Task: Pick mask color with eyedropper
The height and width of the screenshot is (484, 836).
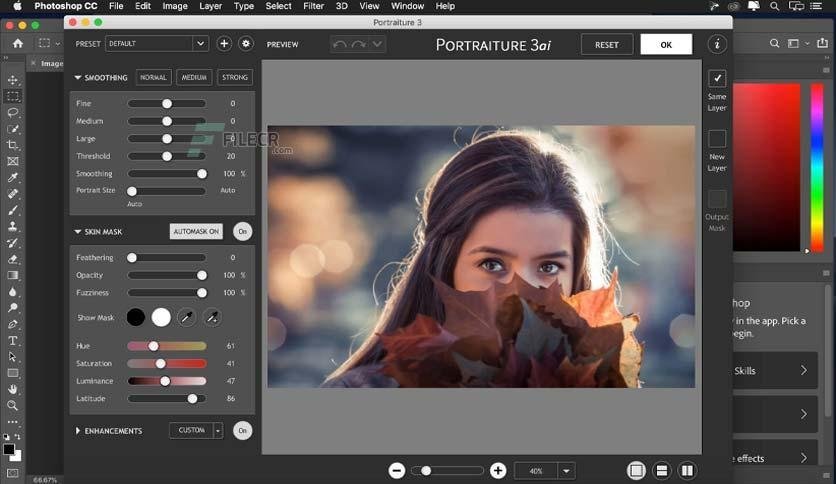Action: coord(187,318)
